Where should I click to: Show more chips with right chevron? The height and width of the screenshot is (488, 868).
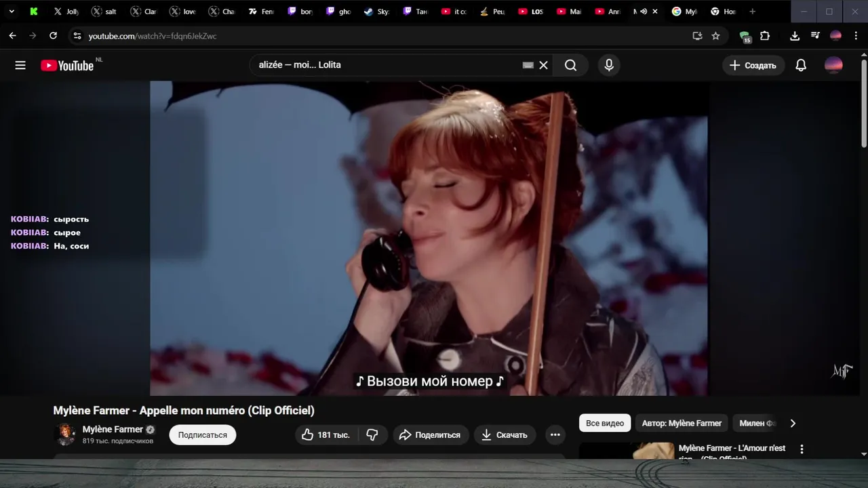pos(793,423)
